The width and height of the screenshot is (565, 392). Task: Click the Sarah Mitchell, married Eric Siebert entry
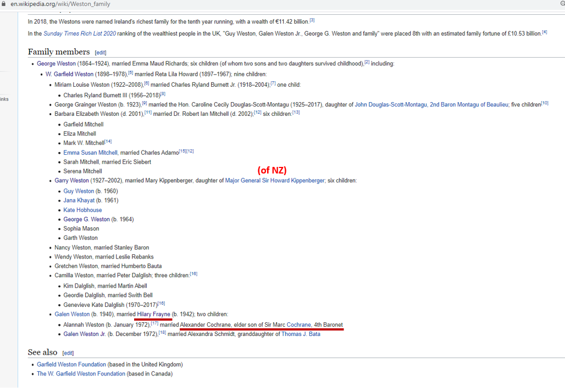[107, 162]
